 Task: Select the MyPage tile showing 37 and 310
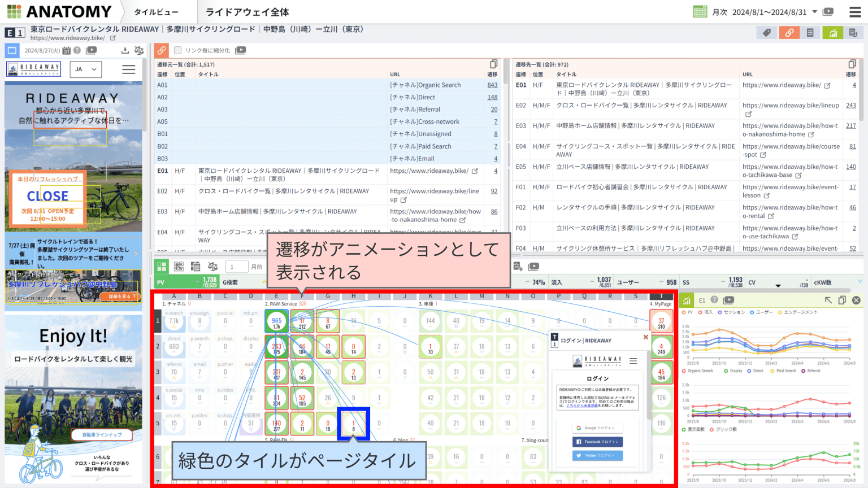(x=661, y=321)
